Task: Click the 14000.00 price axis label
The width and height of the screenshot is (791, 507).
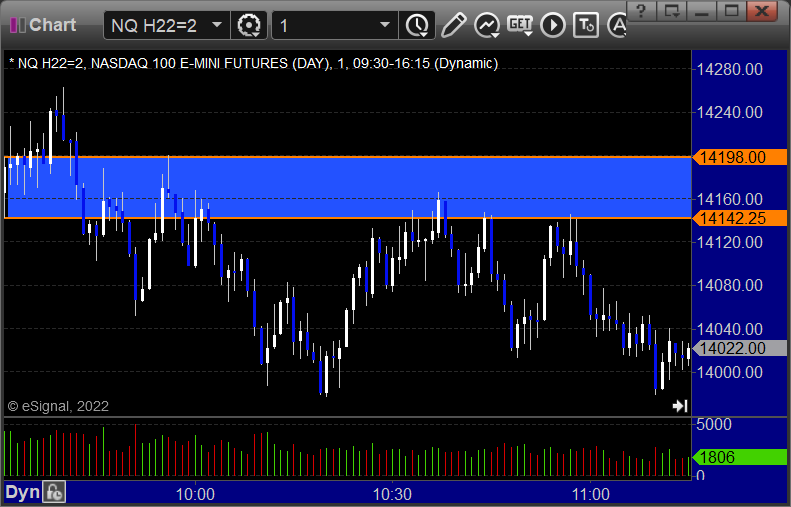Action: click(729, 372)
